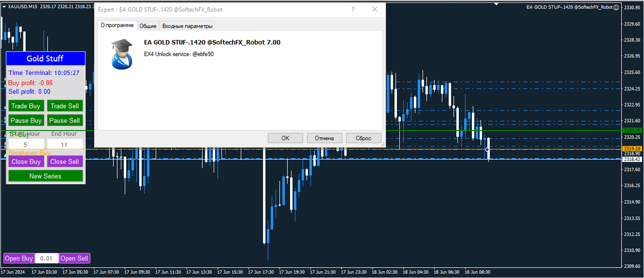Click the 2318.42 current price label
The image size is (644, 278).
[x=633, y=159]
